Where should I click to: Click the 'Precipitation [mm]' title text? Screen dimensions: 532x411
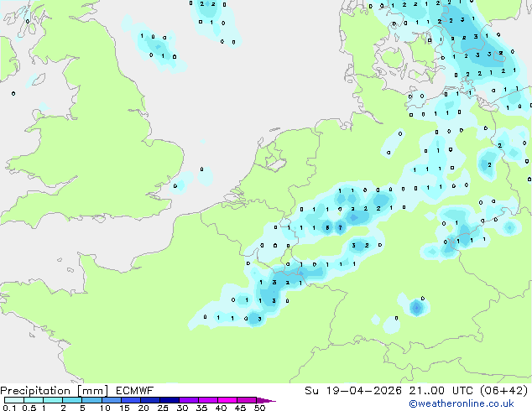pos(54,391)
